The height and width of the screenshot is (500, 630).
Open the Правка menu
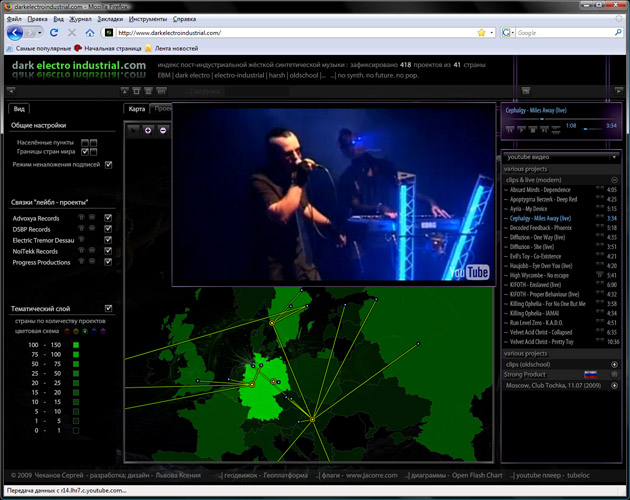tap(37, 19)
